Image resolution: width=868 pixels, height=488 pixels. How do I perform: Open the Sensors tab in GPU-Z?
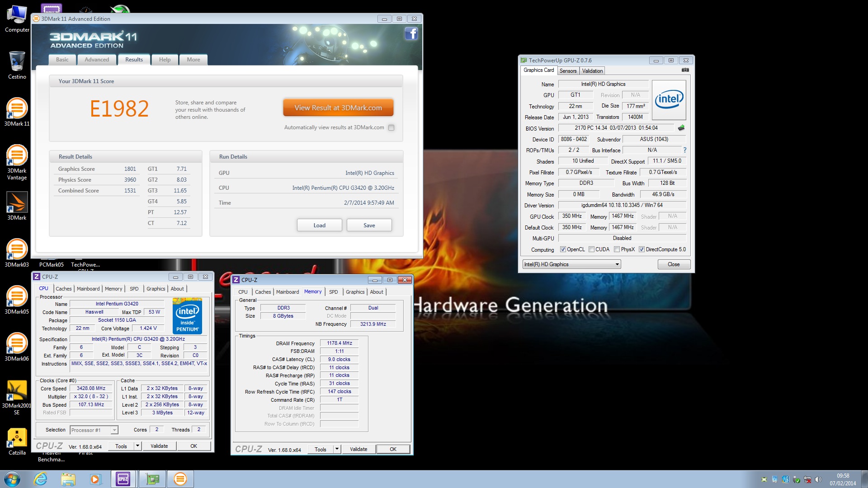click(568, 71)
